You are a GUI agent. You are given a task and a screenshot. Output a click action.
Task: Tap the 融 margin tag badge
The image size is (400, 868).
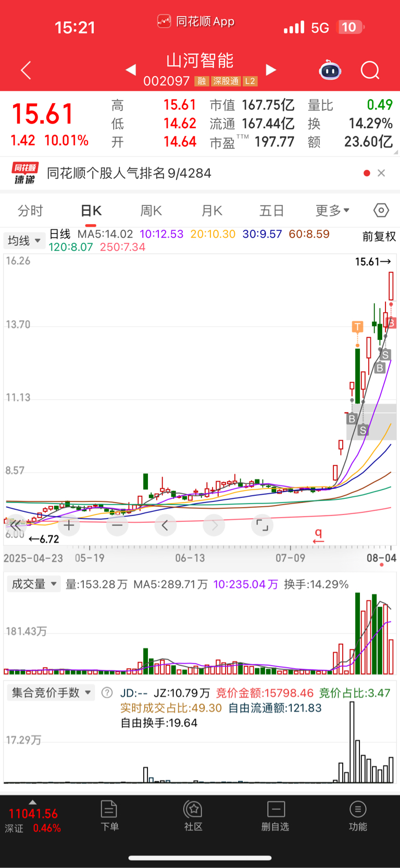(x=202, y=81)
